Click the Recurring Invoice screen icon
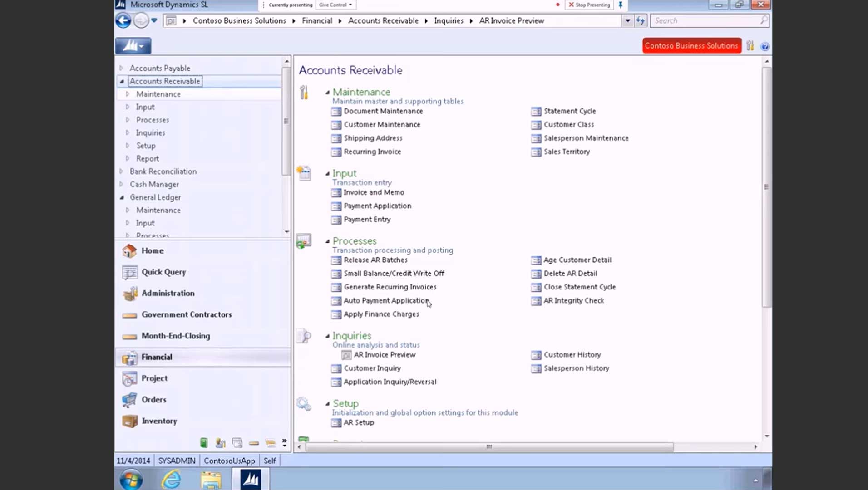 coord(336,152)
